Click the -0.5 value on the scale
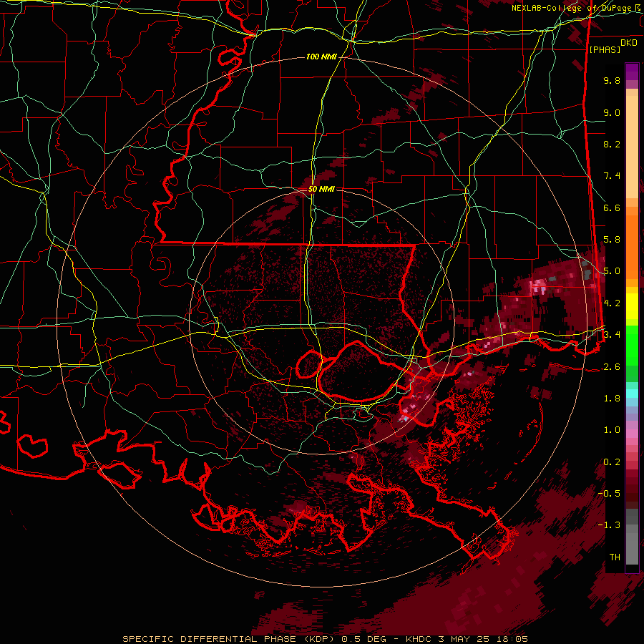The height and width of the screenshot is (644, 644). [609, 494]
